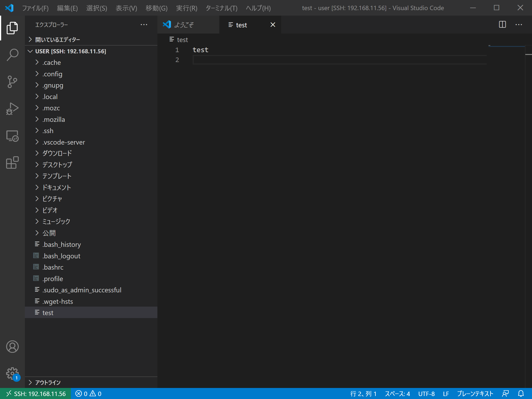
Task: Open the 選択(S) menu
Action: (x=97, y=8)
